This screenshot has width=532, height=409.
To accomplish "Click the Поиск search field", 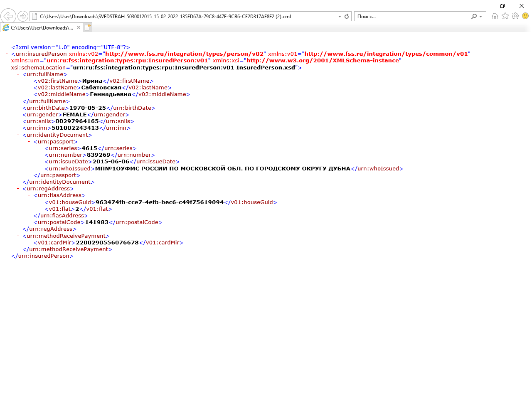I will coord(411,17).
